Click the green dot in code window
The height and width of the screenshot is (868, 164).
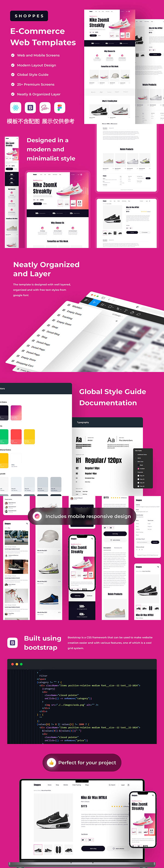21,664
